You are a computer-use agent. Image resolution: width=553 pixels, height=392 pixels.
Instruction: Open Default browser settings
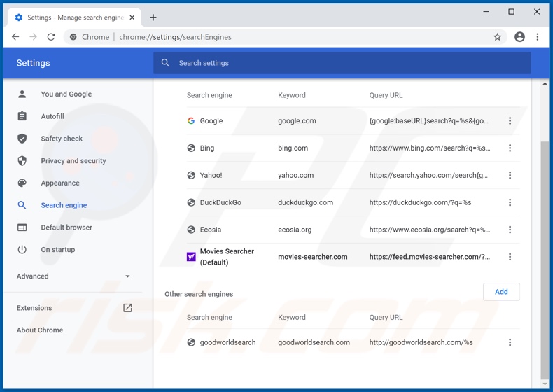[66, 227]
